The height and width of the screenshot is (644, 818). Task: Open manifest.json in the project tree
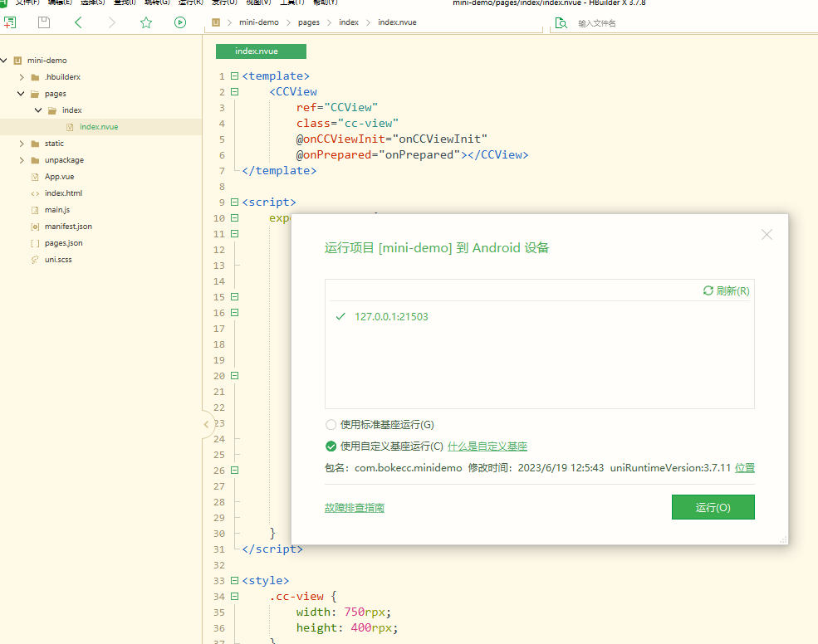pyautogui.click(x=68, y=227)
